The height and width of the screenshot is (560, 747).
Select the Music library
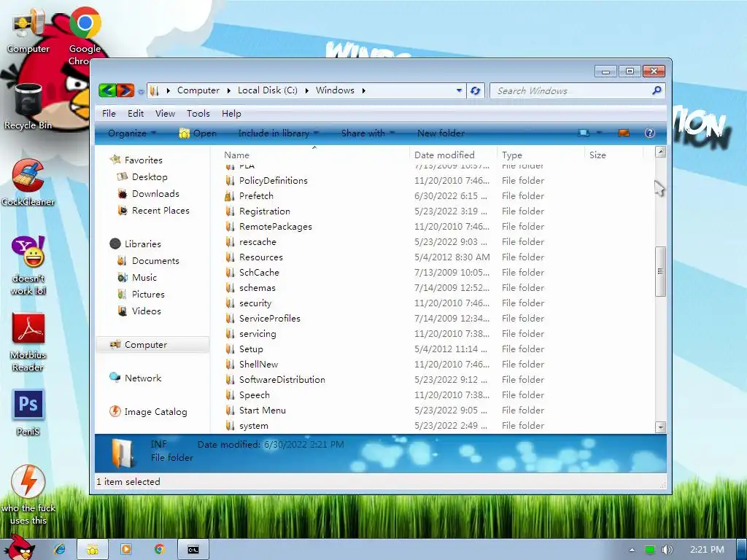click(x=144, y=278)
